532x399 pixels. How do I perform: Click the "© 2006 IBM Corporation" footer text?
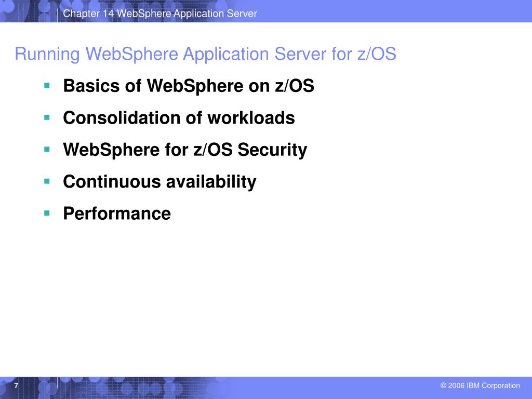(480, 385)
